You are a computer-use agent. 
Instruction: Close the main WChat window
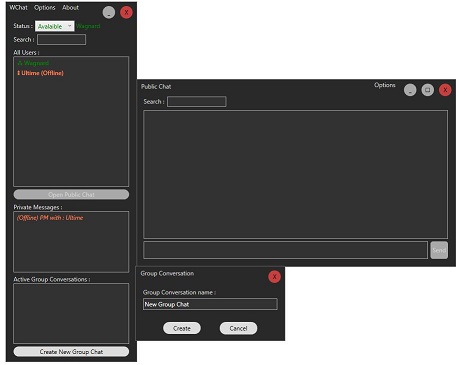126,13
